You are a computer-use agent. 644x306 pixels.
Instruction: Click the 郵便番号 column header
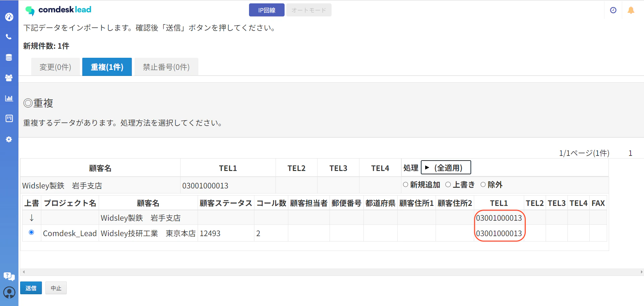(x=347, y=203)
